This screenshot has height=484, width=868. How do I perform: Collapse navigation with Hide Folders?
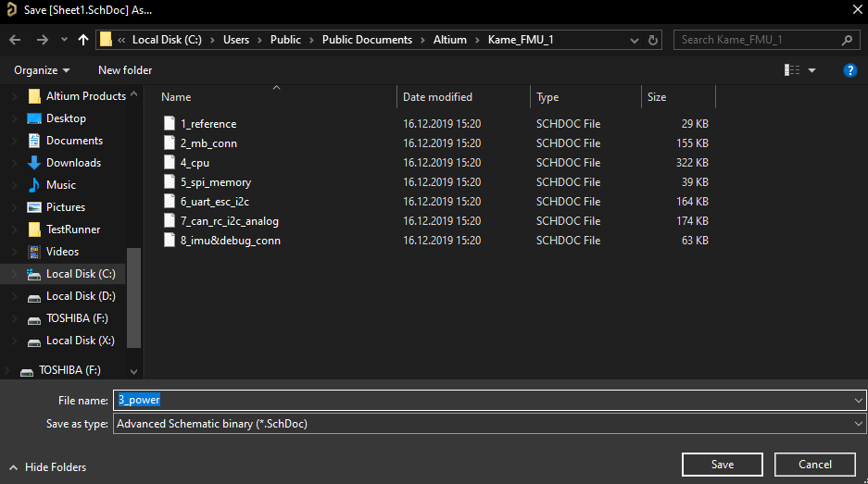[x=48, y=467]
